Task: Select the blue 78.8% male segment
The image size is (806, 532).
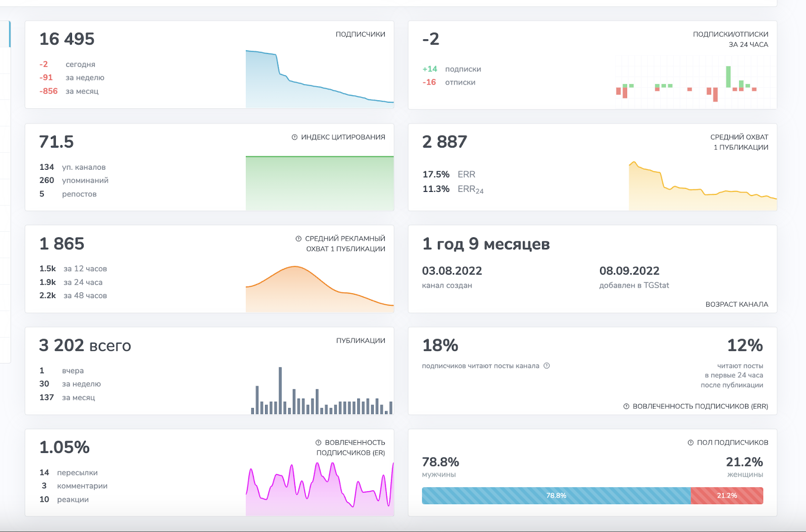Action: (556, 496)
